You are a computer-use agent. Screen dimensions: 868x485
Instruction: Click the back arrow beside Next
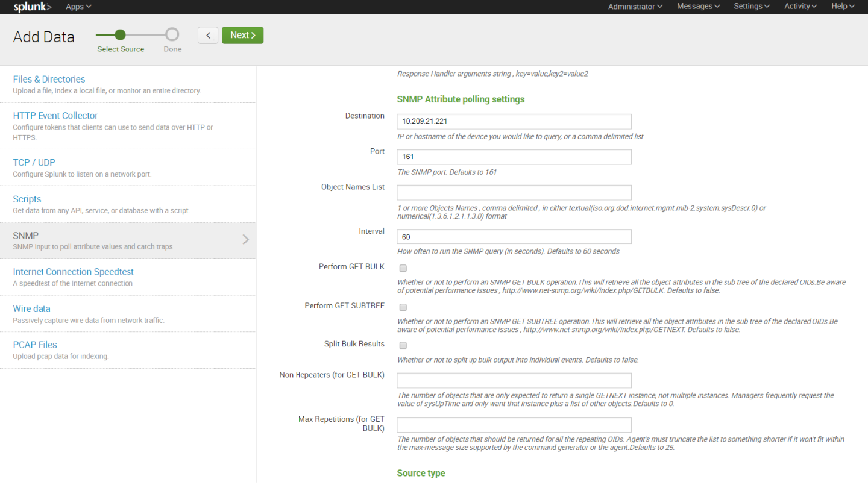[x=208, y=35]
